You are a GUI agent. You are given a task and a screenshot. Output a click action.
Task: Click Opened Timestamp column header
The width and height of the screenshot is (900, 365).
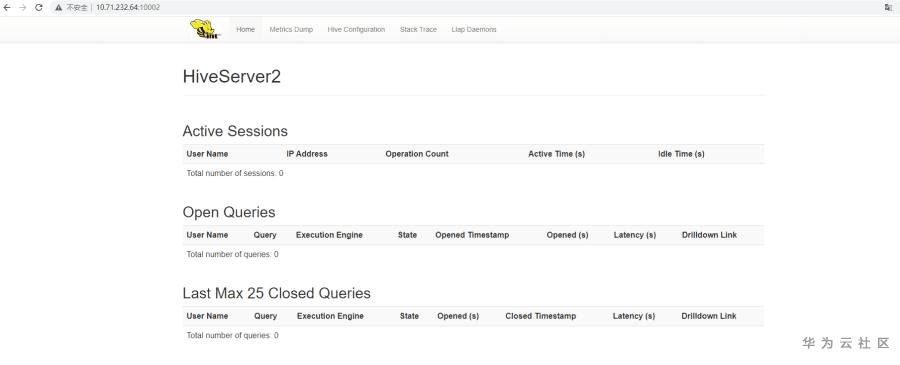pos(472,235)
